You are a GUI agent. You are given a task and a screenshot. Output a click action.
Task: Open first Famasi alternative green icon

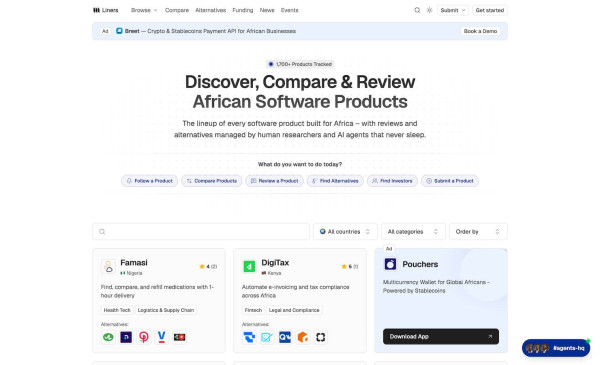[x=108, y=337]
